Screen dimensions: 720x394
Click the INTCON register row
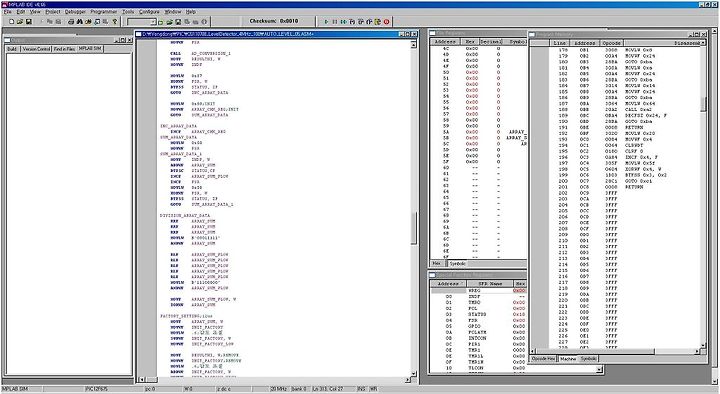[478, 338]
